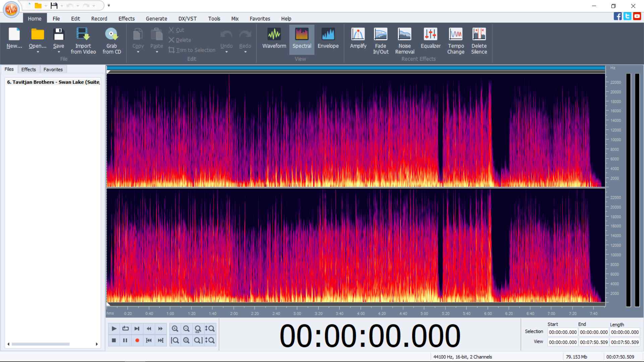Viewport: 644px width, 362px height.
Task: Open the Effects ribbon tab
Action: (x=126, y=19)
